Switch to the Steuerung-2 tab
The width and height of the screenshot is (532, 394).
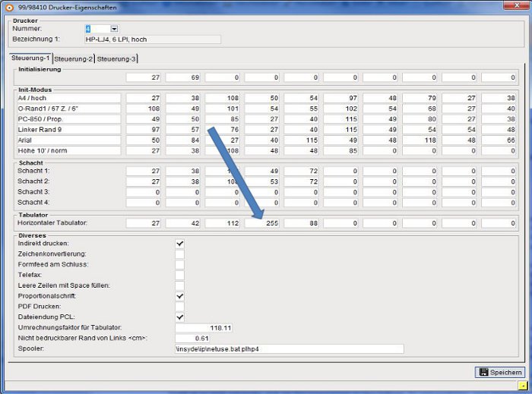tap(73, 59)
